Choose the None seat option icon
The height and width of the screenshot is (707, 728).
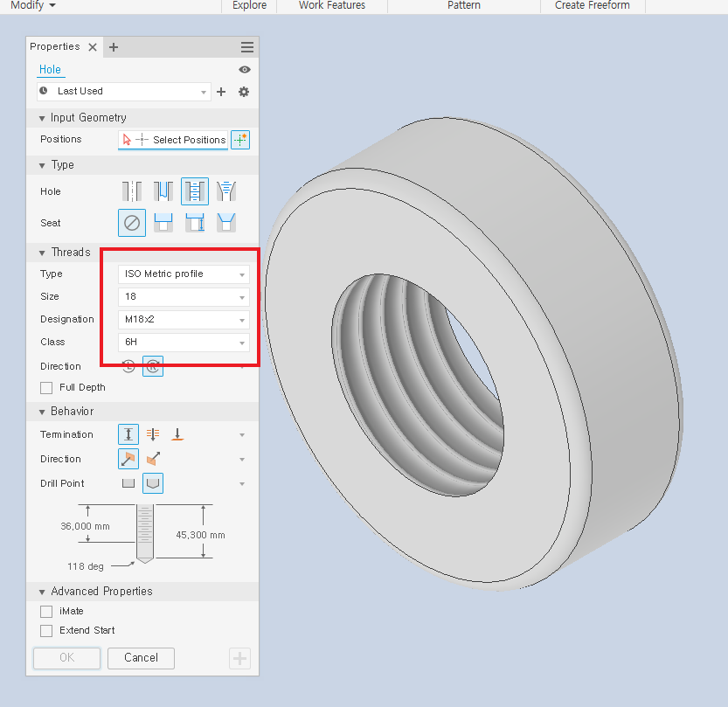click(x=132, y=223)
